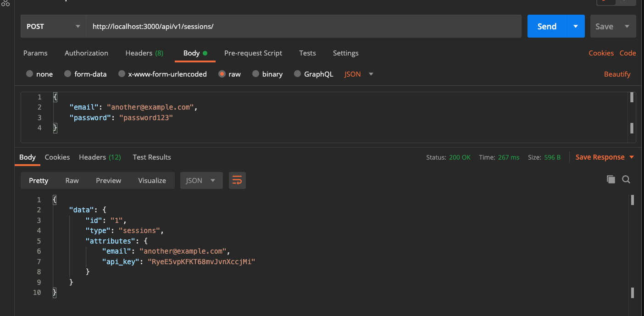Open search in response with magnifier icon
This screenshot has height=316, width=644.
pyautogui.click(x=626, y=179)
